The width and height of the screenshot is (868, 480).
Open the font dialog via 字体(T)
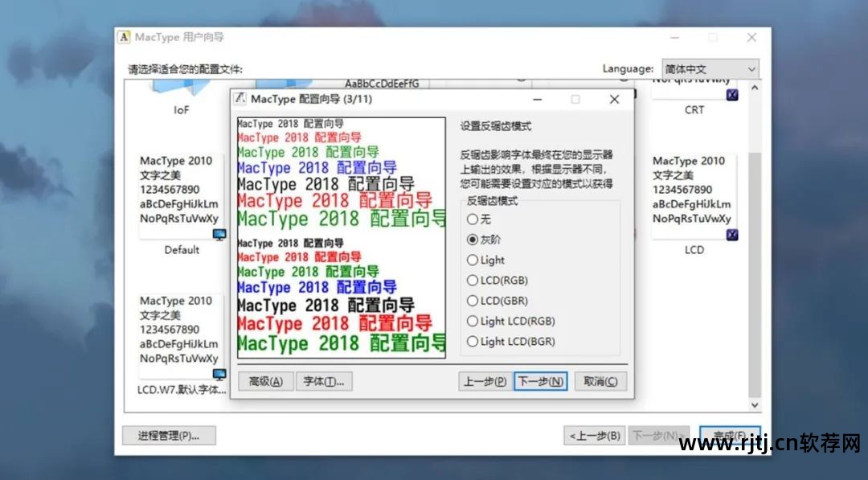coord(325,380)
